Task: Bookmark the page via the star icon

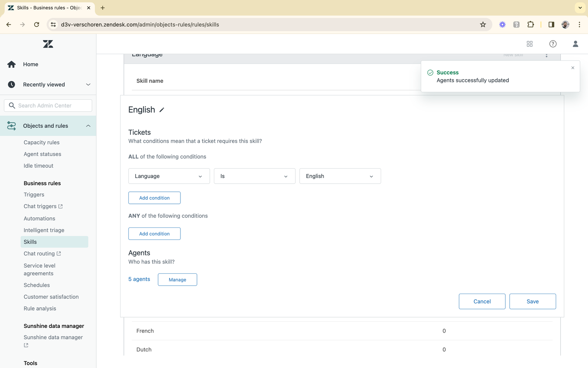Action: [483, 24]
